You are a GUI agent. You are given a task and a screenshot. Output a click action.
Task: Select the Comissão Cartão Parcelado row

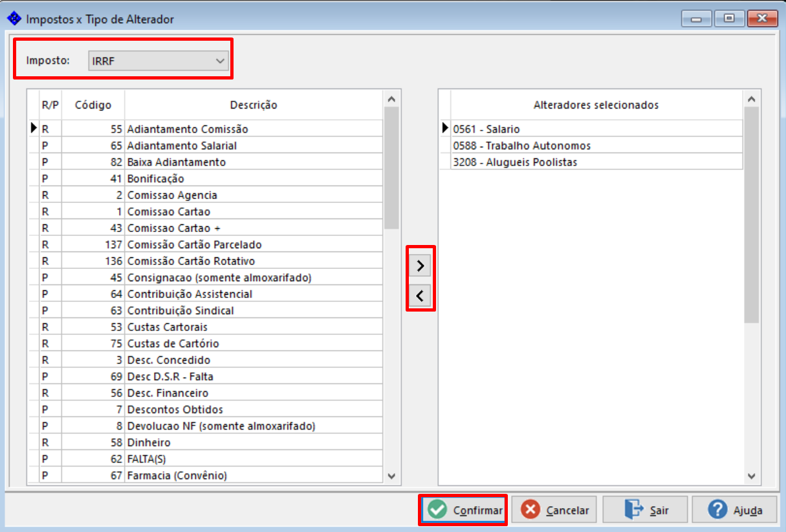click(x=206, y=244)
